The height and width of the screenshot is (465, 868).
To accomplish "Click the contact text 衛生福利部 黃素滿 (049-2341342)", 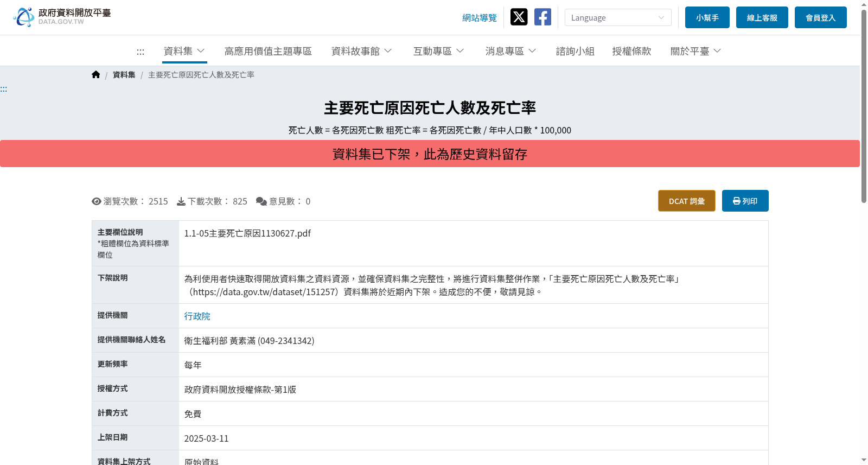I will coord(249,341).
